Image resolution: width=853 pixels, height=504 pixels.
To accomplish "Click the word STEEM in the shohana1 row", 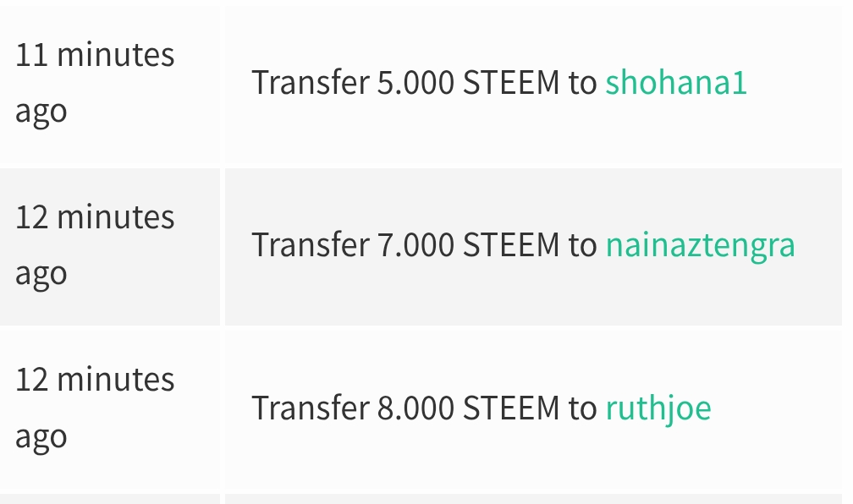I will click(x=511, y=83).
